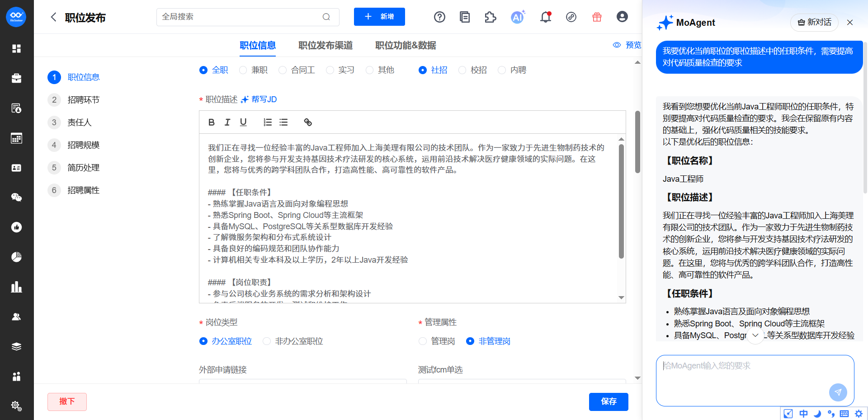Open the 职位功能&数据 tab
This screenshot has height=420, width=868.
click(406, 45)
